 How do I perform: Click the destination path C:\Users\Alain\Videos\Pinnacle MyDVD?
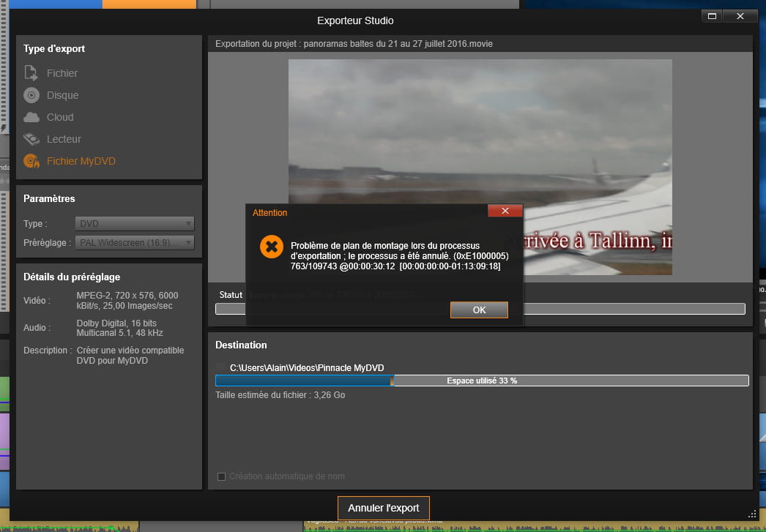point(307,368)
